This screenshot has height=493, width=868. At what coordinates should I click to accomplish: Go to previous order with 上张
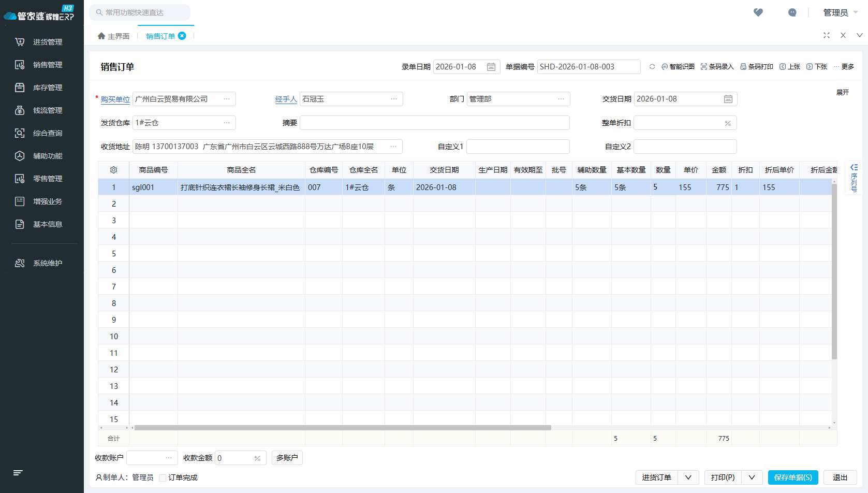[790, 67]
